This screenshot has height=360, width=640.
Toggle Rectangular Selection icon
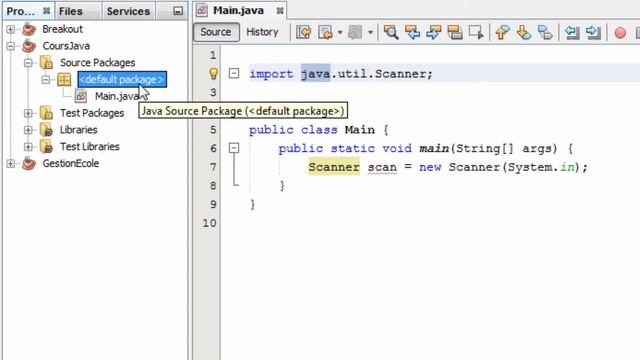point(476,32)
